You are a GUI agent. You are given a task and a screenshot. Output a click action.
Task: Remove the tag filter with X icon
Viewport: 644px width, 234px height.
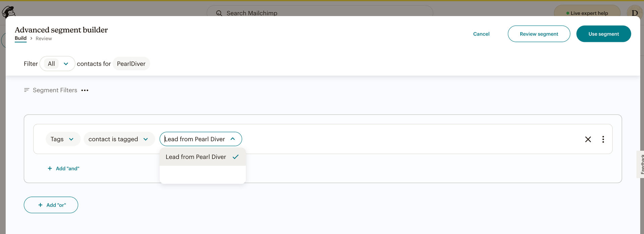[x=588, y=139]
